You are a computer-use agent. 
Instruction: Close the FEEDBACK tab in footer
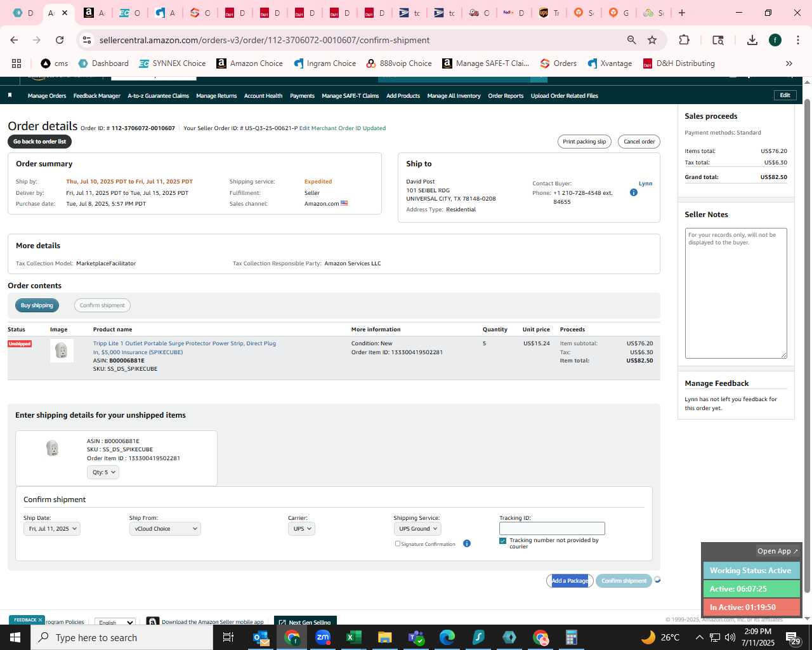click(x=40, y=620)
